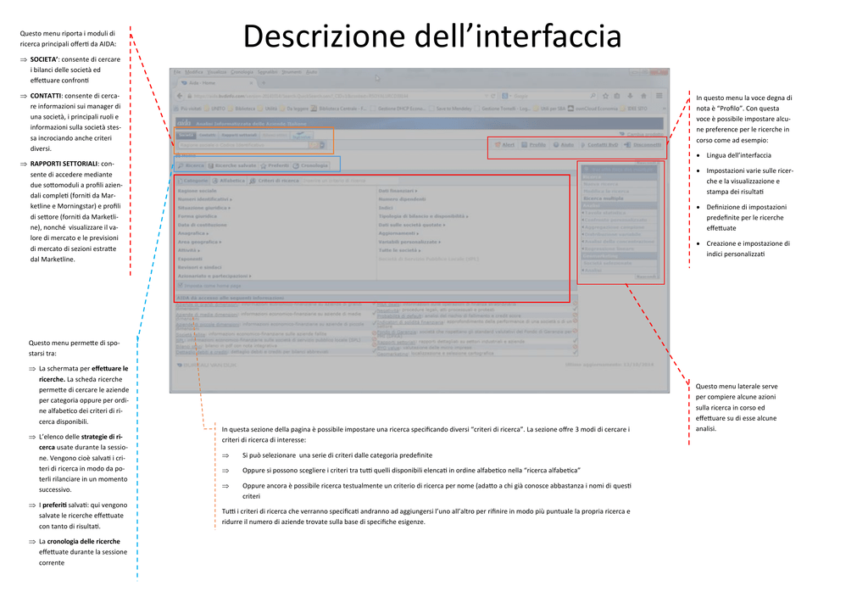
Task: Open the Più visitati bookmark
Action: pos(187,109)
